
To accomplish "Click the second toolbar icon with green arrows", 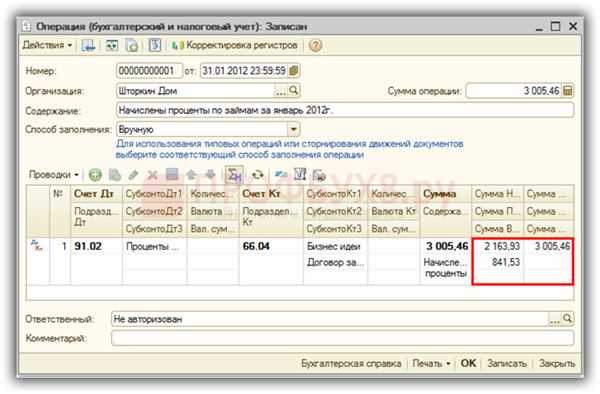I will pyautogui.click(x=112, y=46).
